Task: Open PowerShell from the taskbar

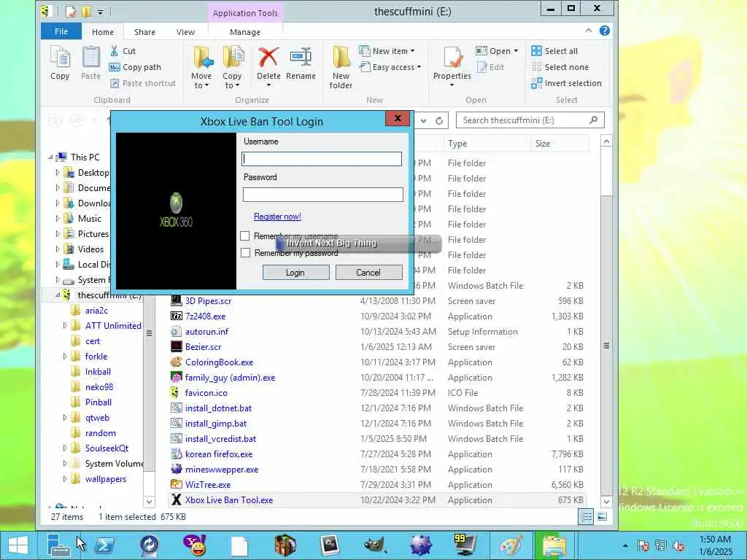Action: (105, 545)
